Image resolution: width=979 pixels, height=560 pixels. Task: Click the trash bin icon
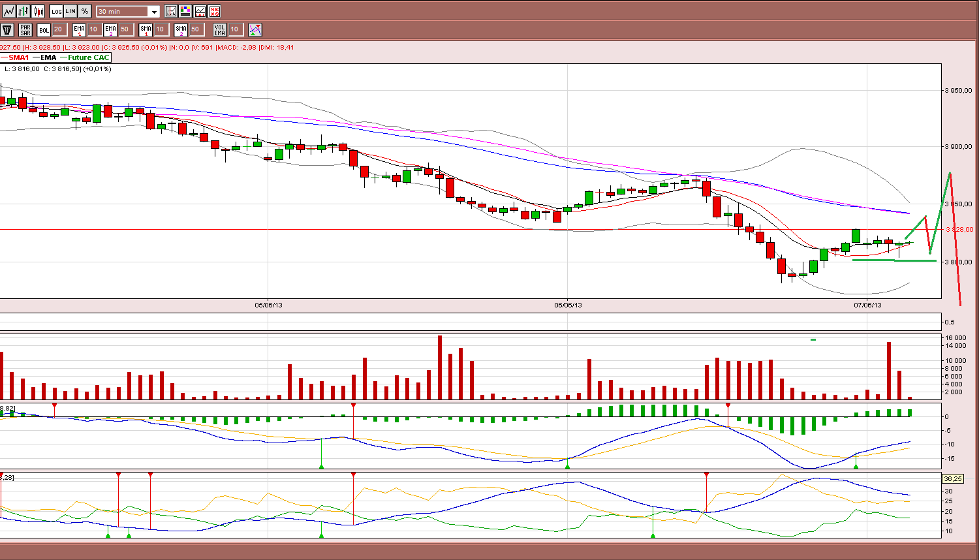click(7, 29)
